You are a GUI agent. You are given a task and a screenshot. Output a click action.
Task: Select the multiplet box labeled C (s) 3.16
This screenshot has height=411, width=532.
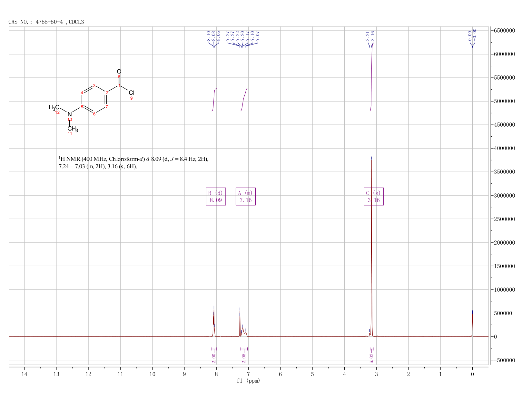[374, 196]
